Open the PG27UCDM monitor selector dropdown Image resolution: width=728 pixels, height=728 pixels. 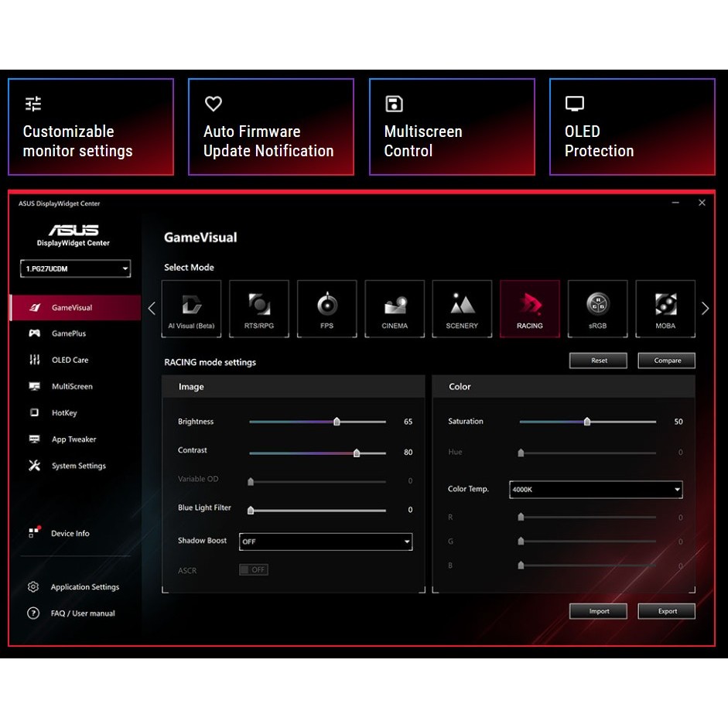coord(76,268)
